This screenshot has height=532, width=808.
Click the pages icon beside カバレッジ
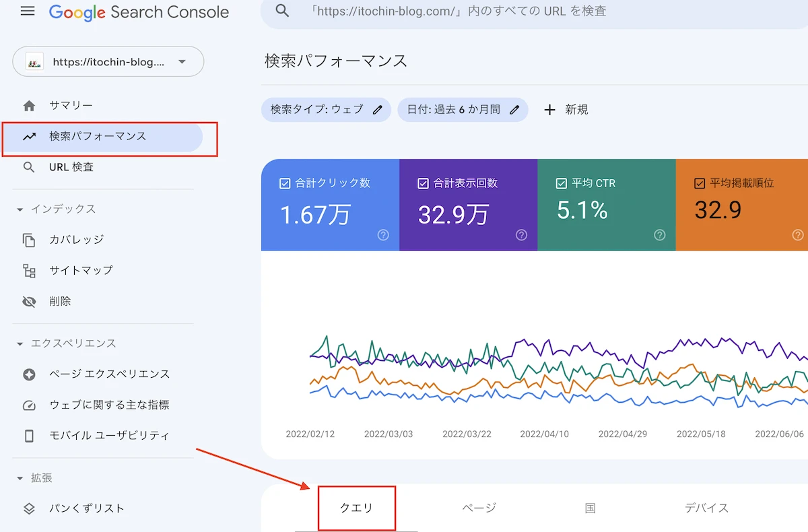click(29, 240)
